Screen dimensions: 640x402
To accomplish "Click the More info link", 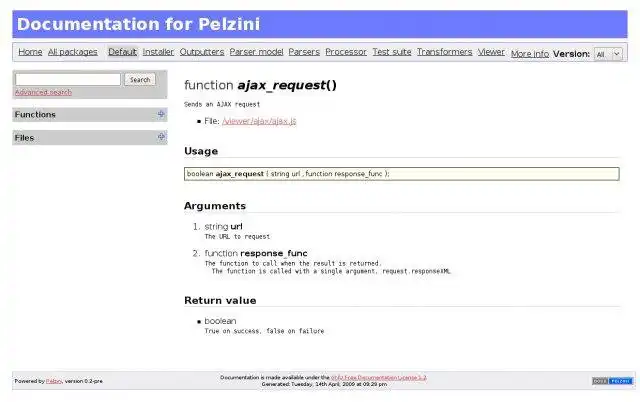I will coord(529,54).
